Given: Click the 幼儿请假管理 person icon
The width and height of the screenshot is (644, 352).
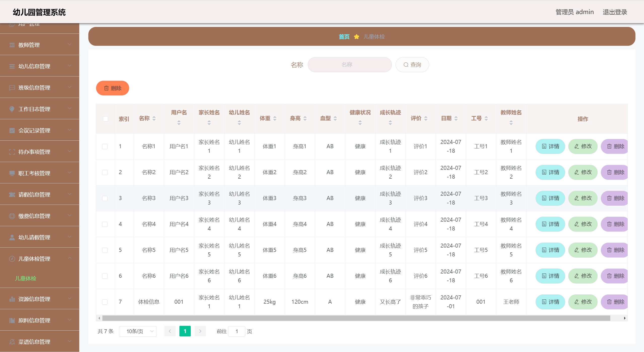Looking at the screenshot, I should (x=12, y=237).
